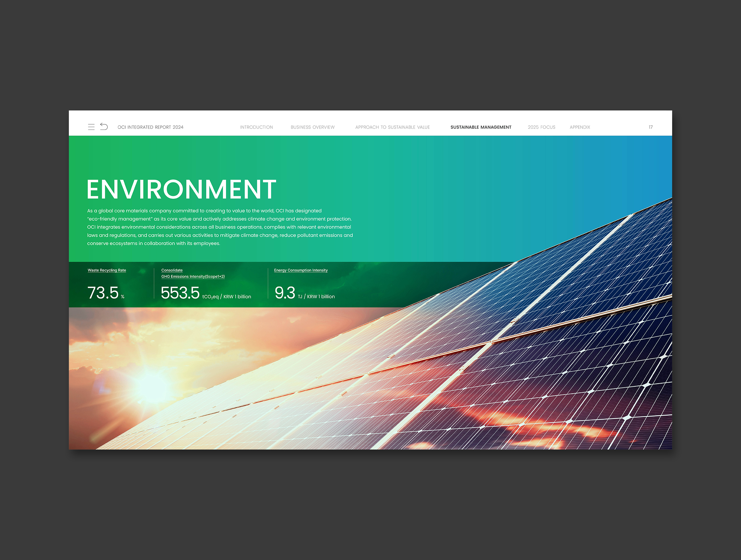The width and height of the screenshot is (741, 560).
Task: Click the Waste Recycling Rate link
Action: tap(107, 270)
